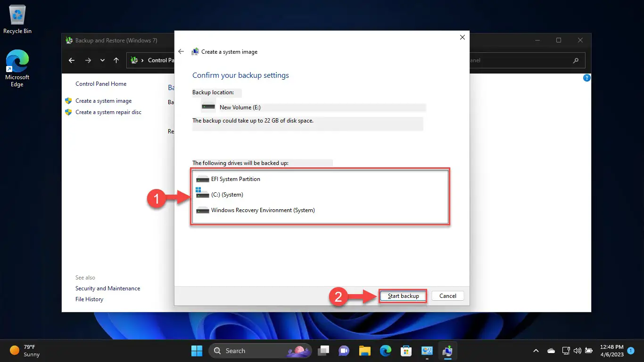Go back in Create a system image wizard

pos(181,52)
